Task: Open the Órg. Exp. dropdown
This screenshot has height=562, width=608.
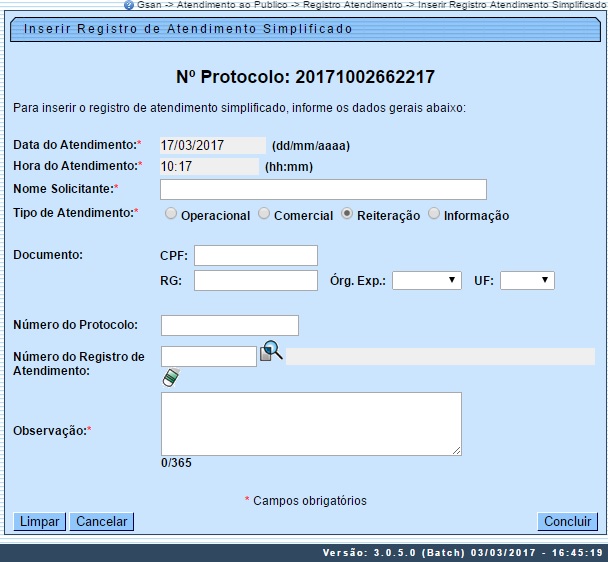Action: point(427,280)
